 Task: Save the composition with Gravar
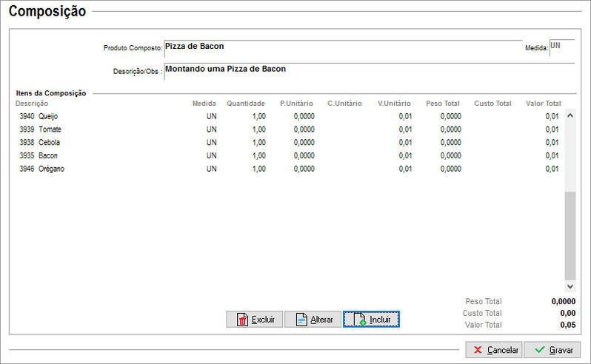pos(552,349)
